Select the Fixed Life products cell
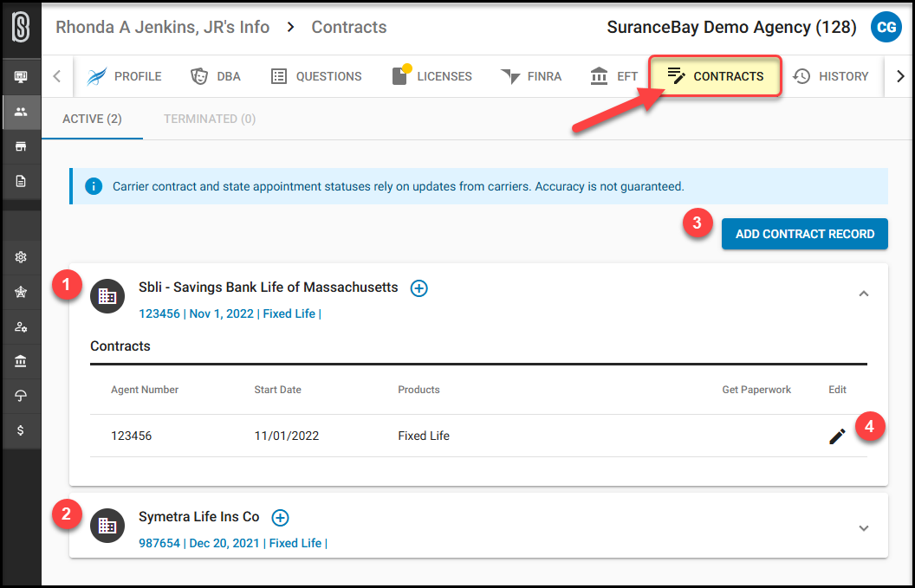This screenshot has height=588, width=915. pyautogui.click(x=424, y=436)
